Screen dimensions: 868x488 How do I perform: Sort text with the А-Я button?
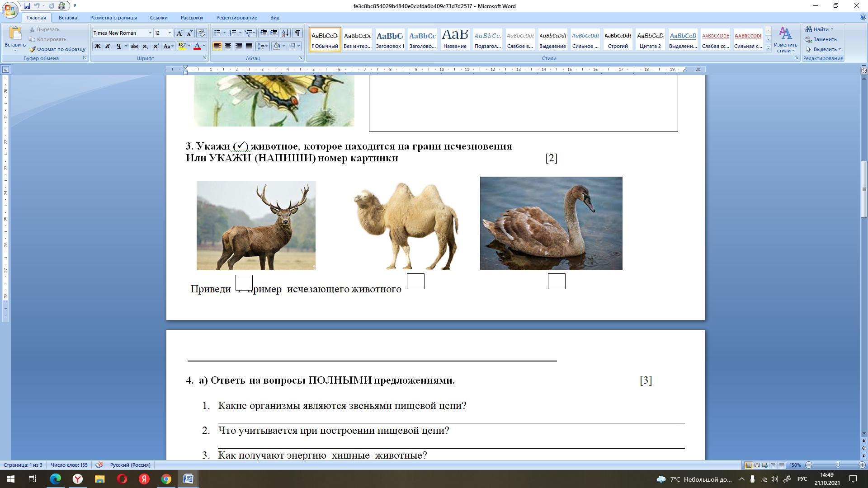point(285,33)
